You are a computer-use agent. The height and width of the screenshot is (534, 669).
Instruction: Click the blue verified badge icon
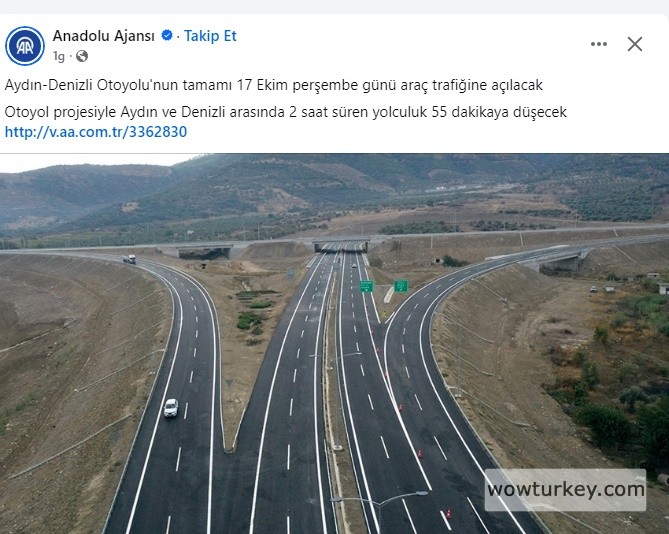(x=167, y=35)
